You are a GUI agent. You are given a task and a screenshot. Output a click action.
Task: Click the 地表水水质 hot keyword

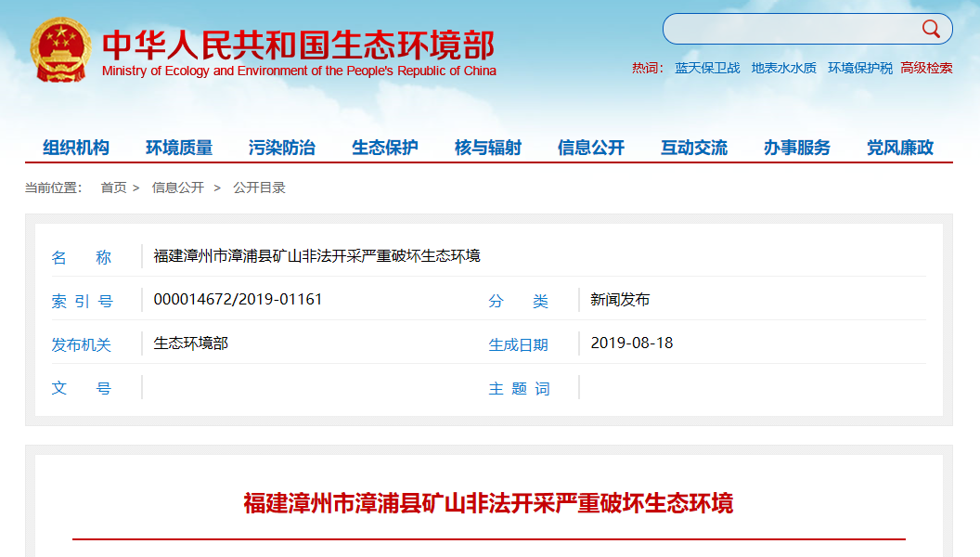pos(784,68)
